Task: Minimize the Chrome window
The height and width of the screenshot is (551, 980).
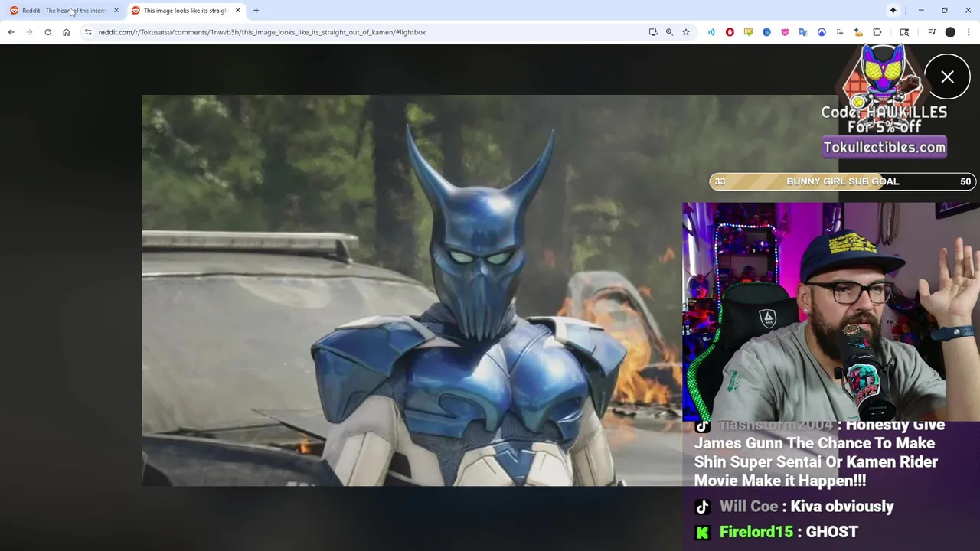Action: [x=921, y=11]
